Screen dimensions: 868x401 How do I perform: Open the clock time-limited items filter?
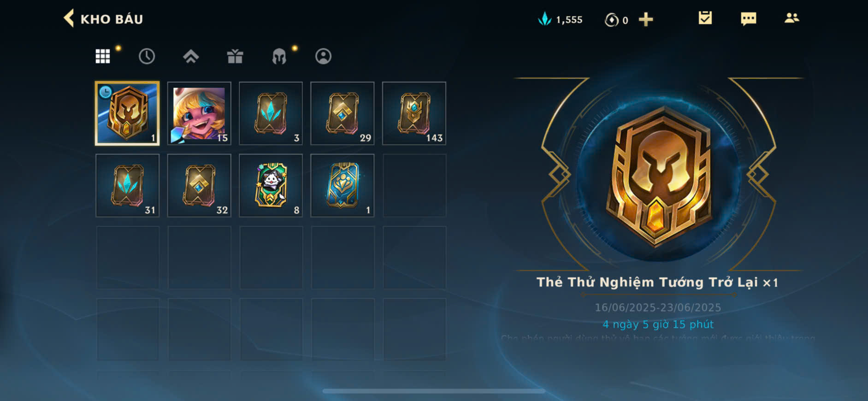click(x=147, y=56)
